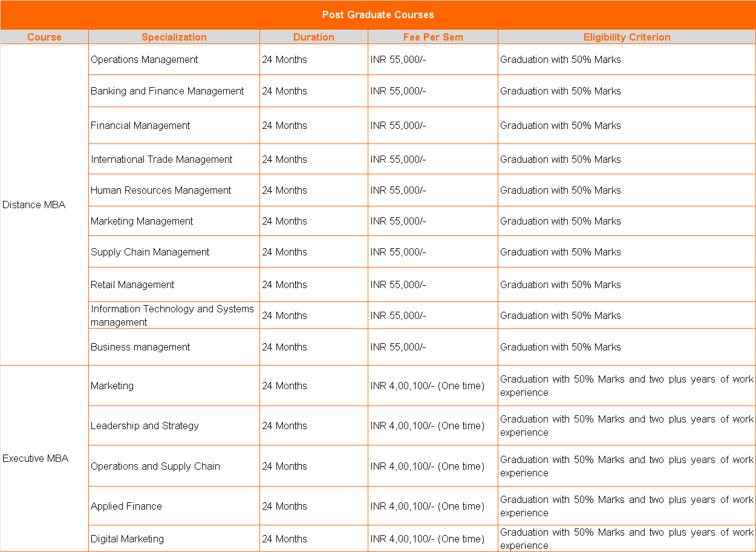Select Information Technology and Systems management
This screenshot has width=756, height=552.
point(172,315)
